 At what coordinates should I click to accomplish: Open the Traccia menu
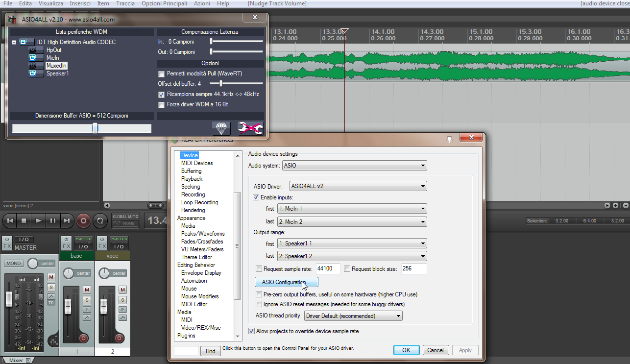coord(125,3)
